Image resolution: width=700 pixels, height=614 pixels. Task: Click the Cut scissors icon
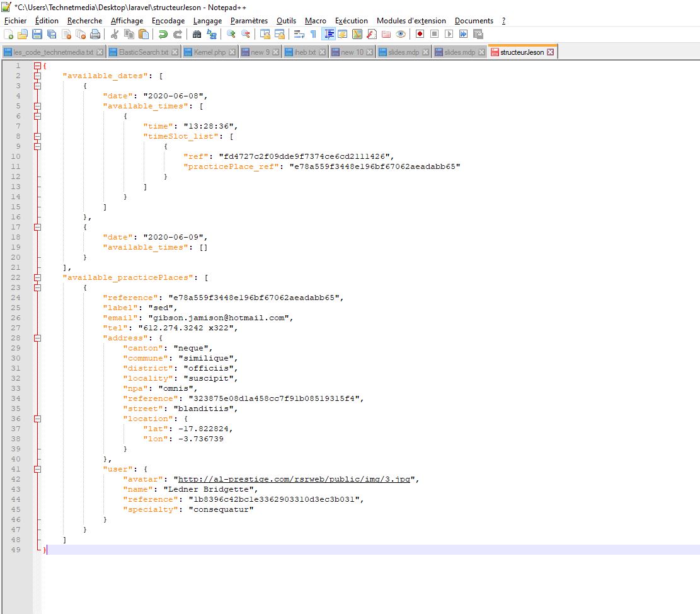(115, 34)
